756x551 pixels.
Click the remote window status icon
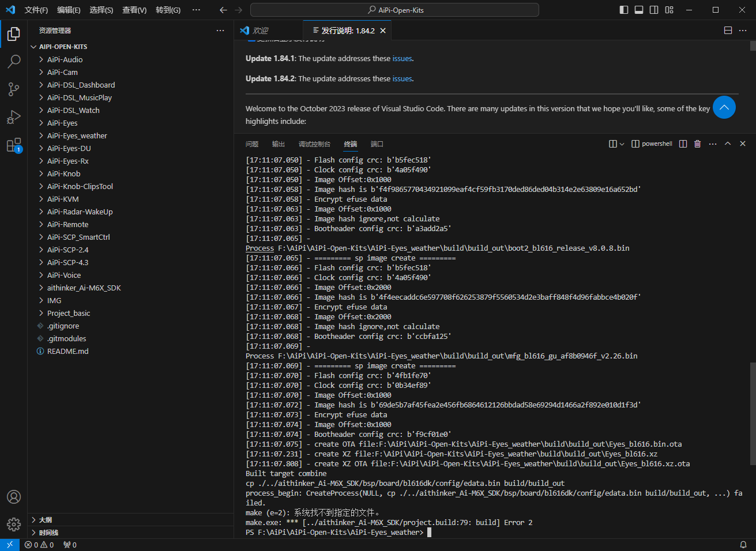(x=10, y=545)
